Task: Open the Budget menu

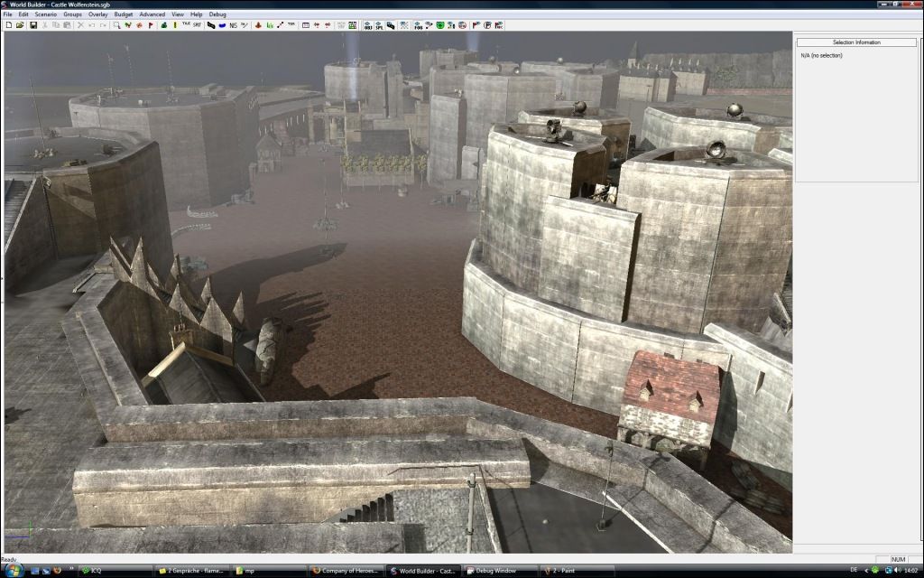Action: [124, 14]
